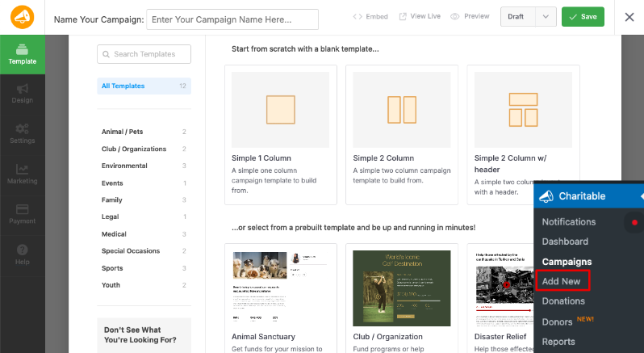Image resolution: width=644 pixels, height=353 pixels.
Task: Expand the Draft status dropdown arrow
Action: click(546, 17)
